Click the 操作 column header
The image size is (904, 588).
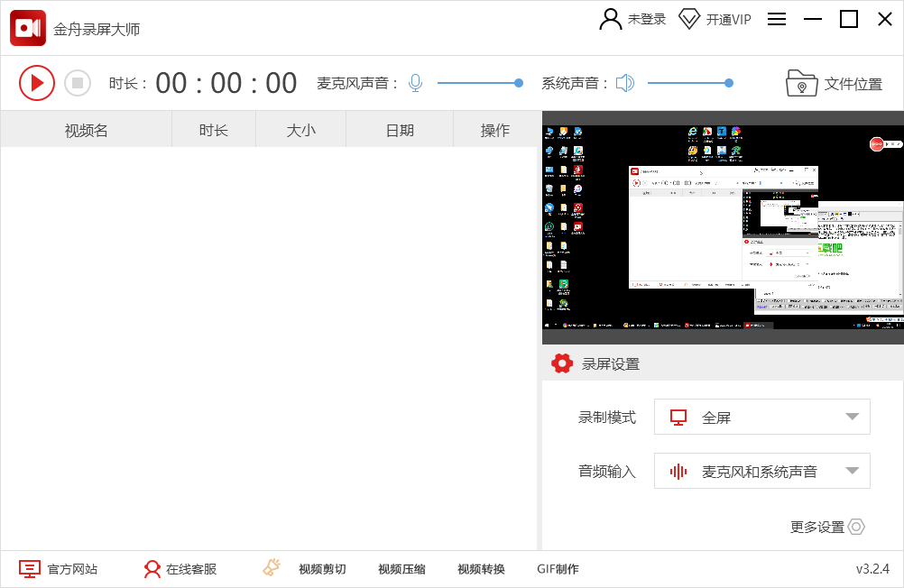(x=495, y=130)
